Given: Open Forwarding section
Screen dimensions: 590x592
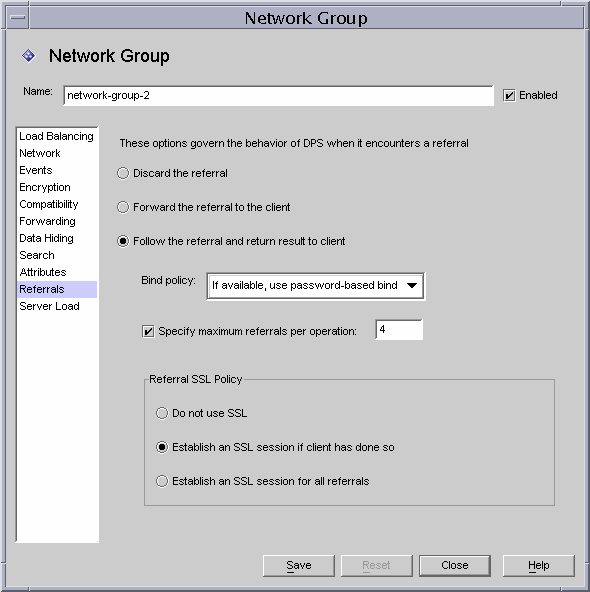Looking at the screenshot, I should tap(57, 221).
